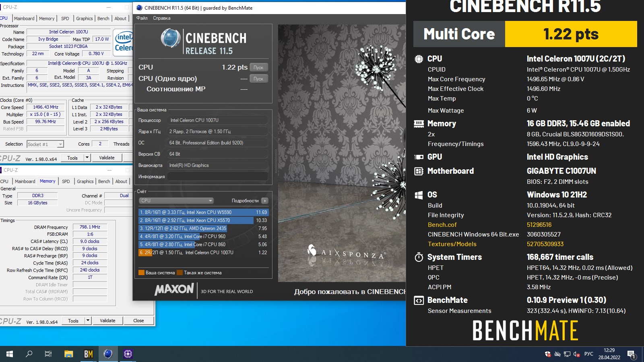This screenshot has height=362, width=644.
Task: Switch to BenchMate taskbar icon
Action: [89, 354]
